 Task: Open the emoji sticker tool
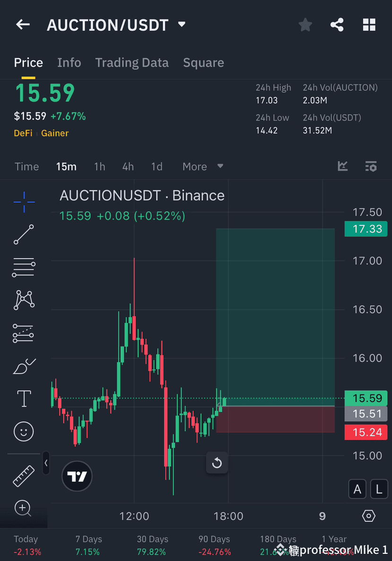point(23,431)
